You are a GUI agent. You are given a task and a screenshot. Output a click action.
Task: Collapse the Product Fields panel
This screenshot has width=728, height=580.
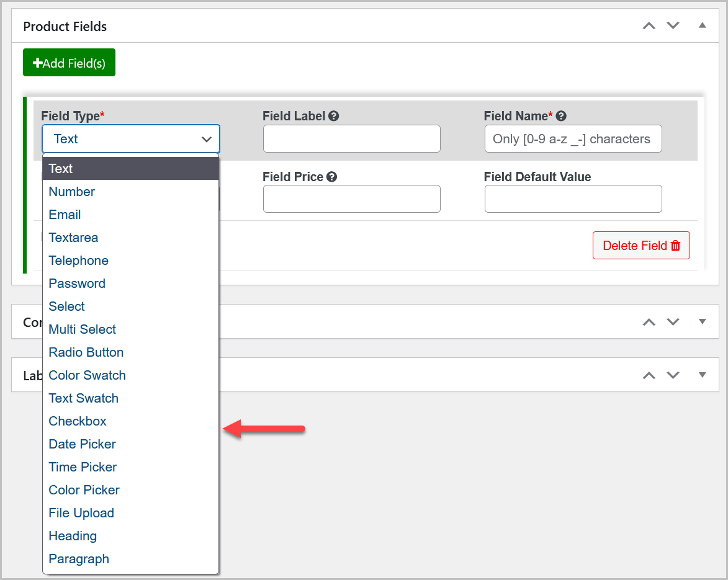pyautogui.click(x=702, y=26)
